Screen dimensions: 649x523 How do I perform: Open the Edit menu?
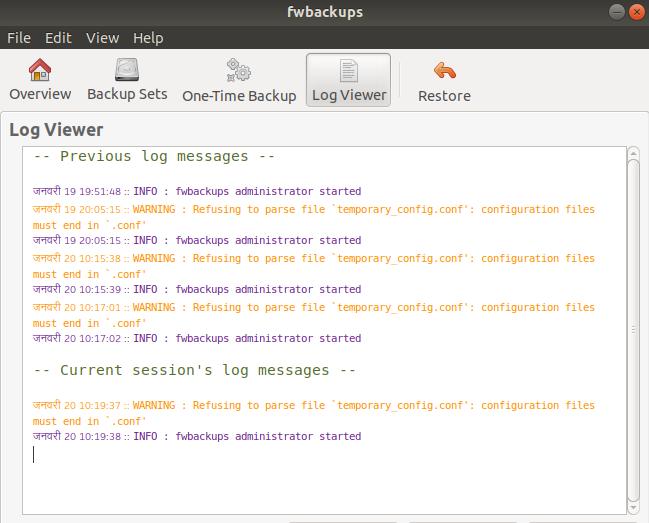click(58, 38)
